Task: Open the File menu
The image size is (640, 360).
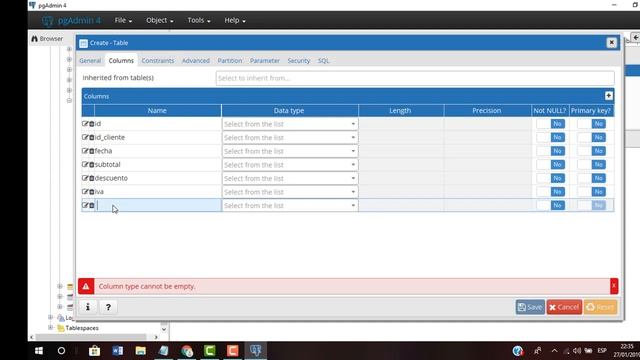Action: 123,20
